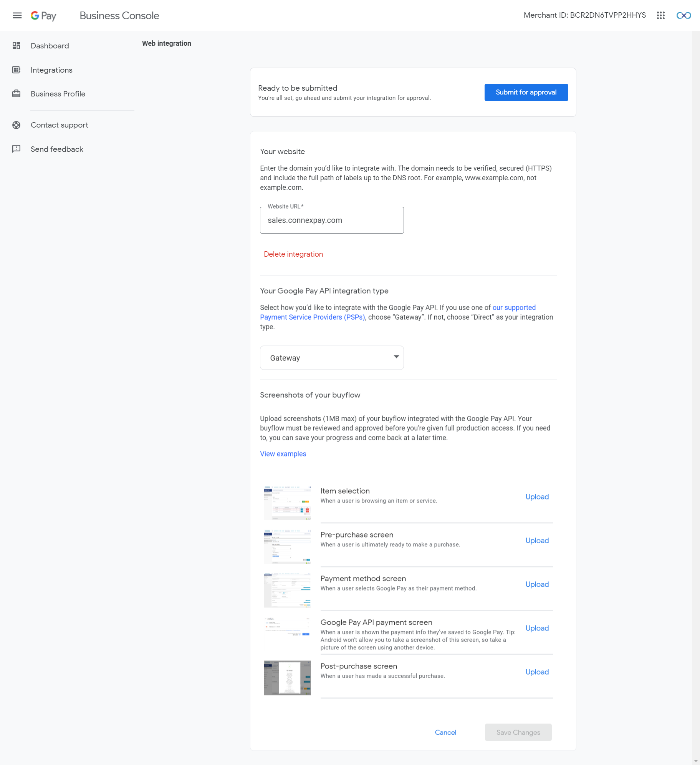Open the Pre-purchase screen thumbnail
Viewport: 700px width, 765px height.
[x=287, y=546]
